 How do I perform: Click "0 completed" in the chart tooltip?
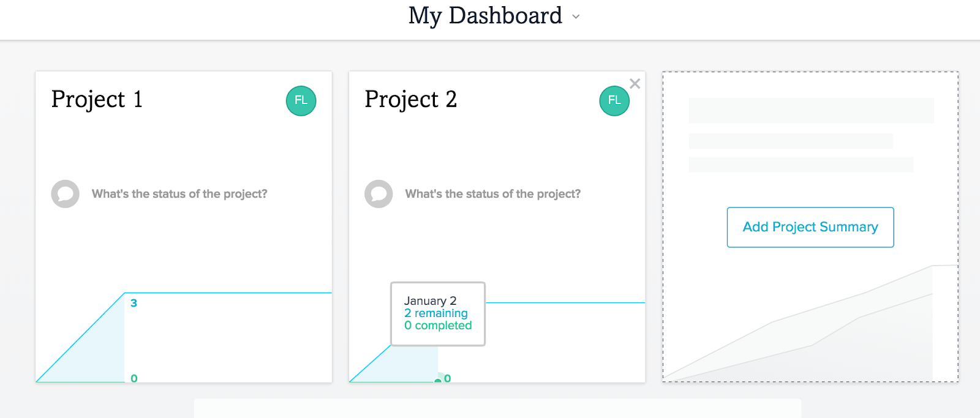coord(438,326)
